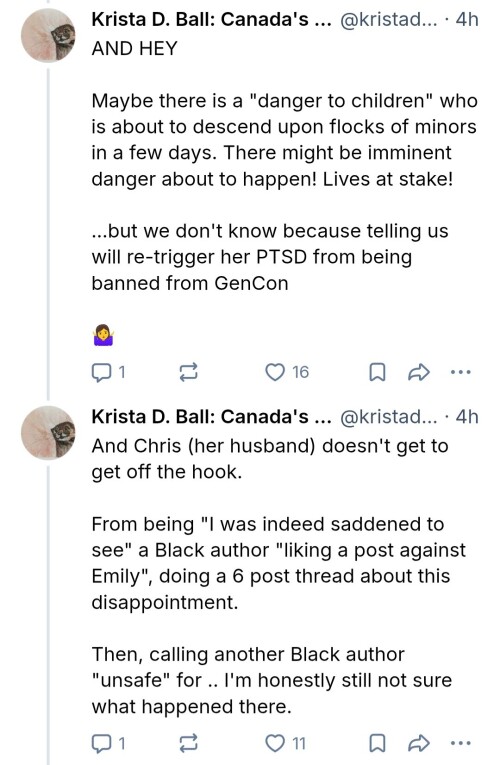Bookmark the 'AND HEY' post
Image resolution: width=500 pixels, height=765 pixels.
click(377, 373)
